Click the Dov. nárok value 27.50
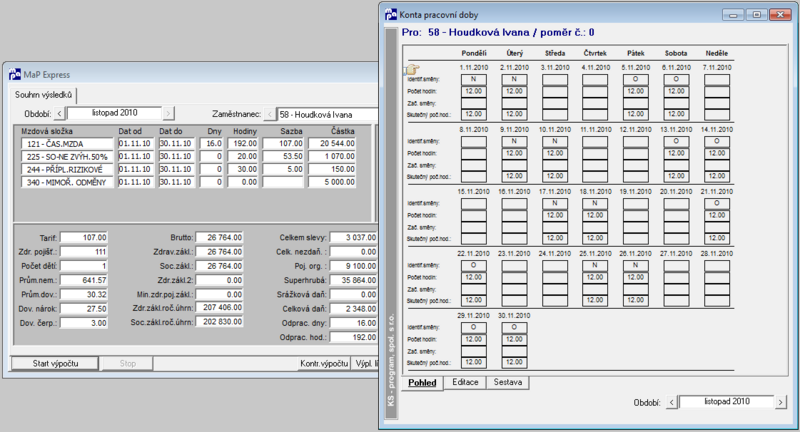Screen dimensions: 800x432 pos(84,309)
